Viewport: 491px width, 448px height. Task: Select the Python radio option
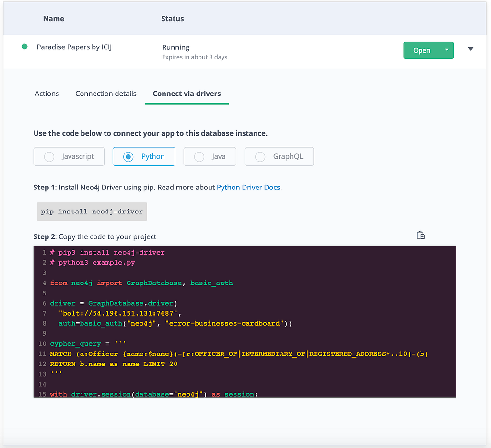pos(144,156)
